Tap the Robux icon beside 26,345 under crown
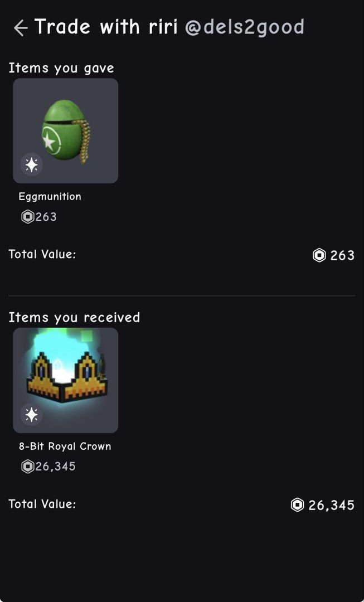 pos(28,467)
